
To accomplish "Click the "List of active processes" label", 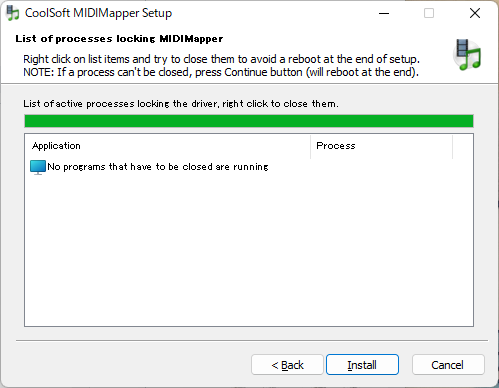I will [x=181, y=104].
